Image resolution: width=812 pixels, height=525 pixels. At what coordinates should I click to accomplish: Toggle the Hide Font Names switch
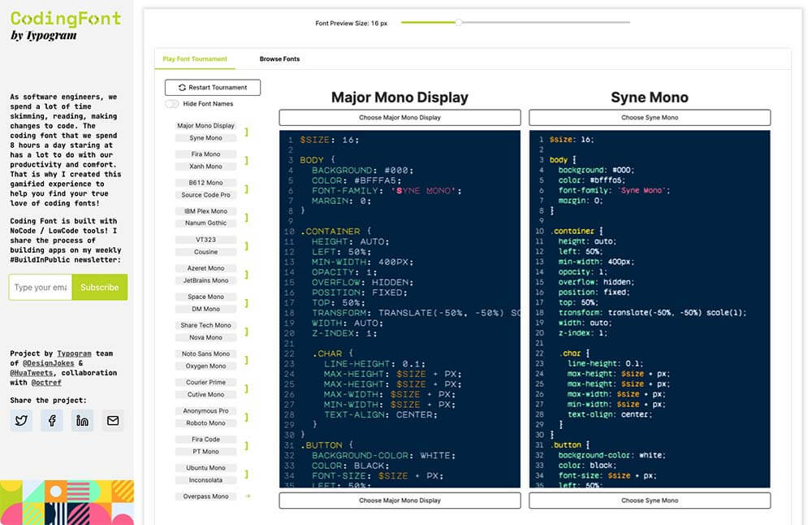(172, 104)
